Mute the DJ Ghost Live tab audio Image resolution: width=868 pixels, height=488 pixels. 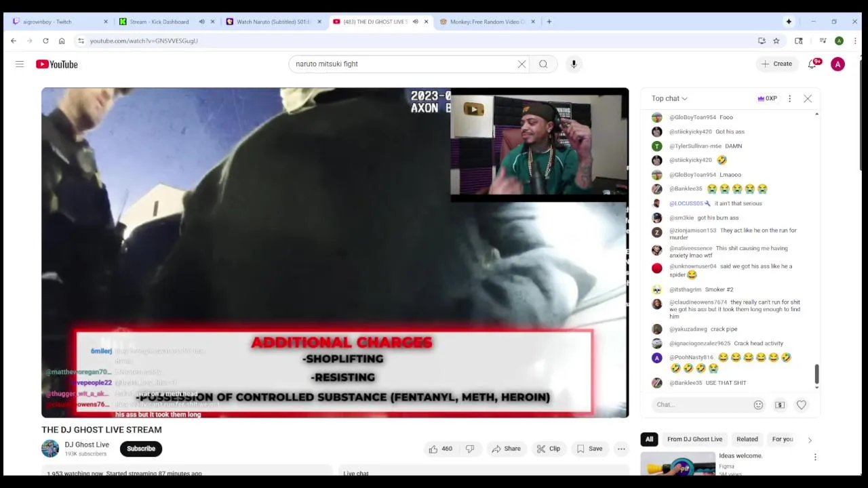(x=415, y=22)
